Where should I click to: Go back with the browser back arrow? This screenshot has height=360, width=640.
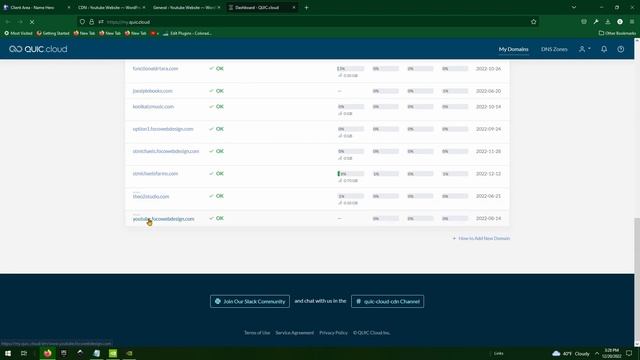pos(8,22)
